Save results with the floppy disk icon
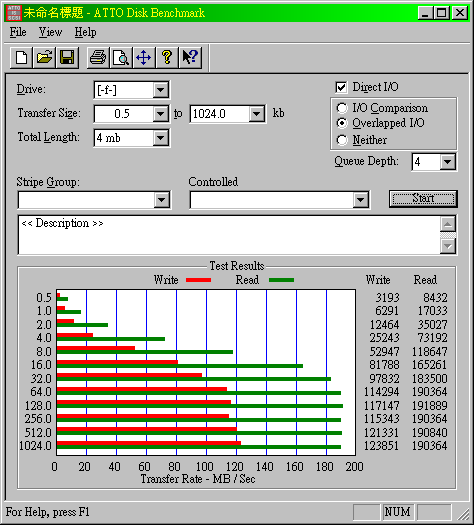This screenshot has height=525, width=474. pos(67,58)
